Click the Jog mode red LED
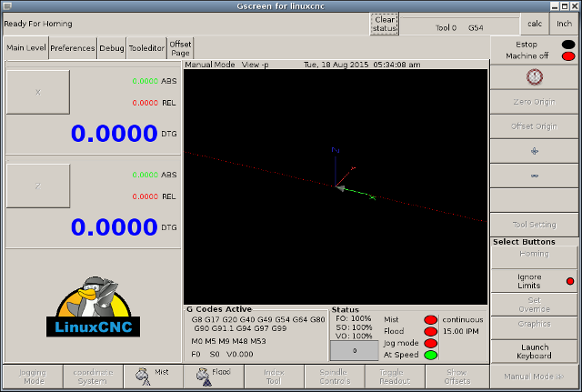Viewport: 582px width, 392px height. click(430, 343)
